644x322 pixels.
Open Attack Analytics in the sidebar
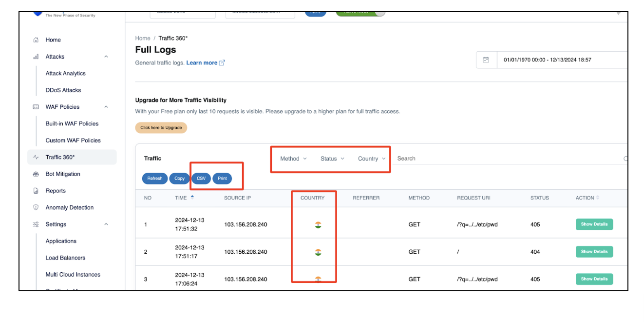click(66, 74)
